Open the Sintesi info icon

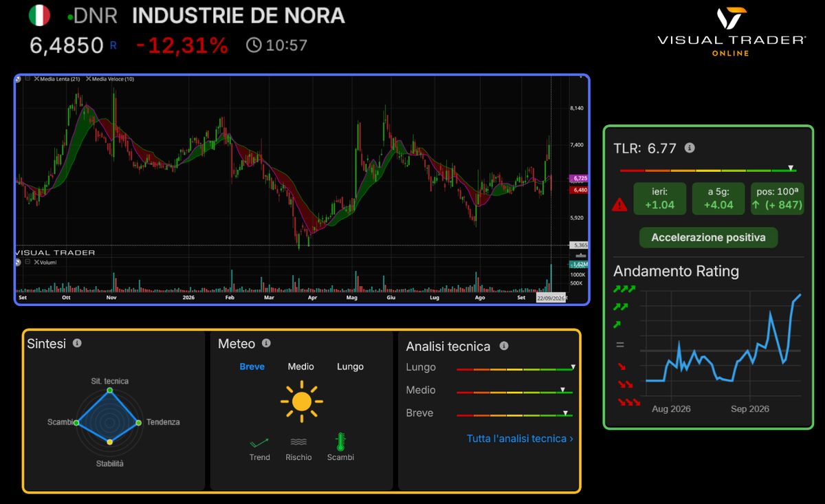77,342
